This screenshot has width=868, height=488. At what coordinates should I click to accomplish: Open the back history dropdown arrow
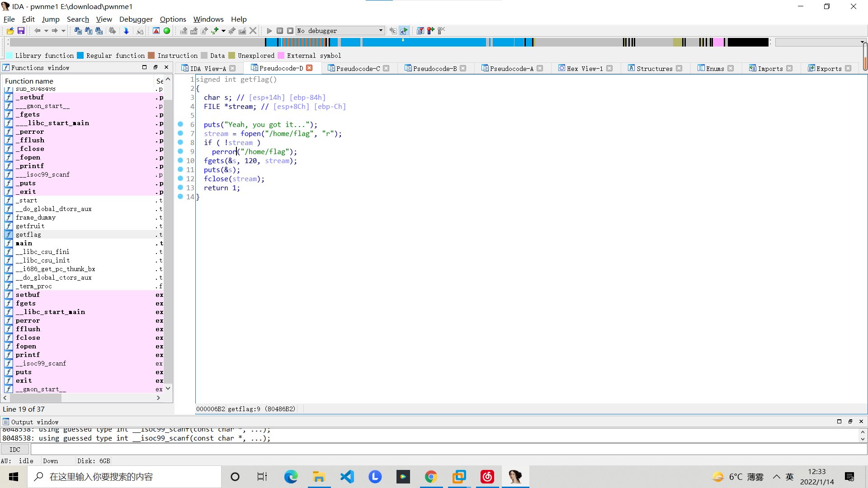click(46, 31)
